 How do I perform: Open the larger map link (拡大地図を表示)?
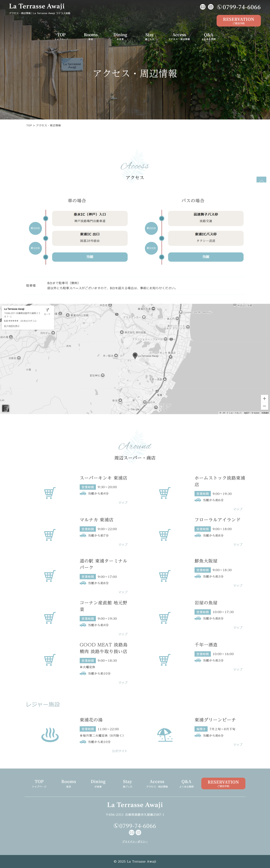12,326
